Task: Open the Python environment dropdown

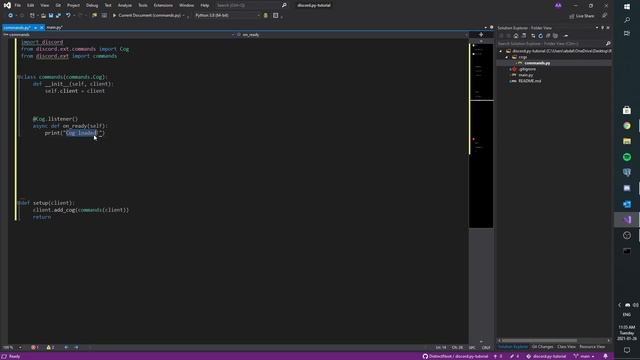Action: [227, 16]
